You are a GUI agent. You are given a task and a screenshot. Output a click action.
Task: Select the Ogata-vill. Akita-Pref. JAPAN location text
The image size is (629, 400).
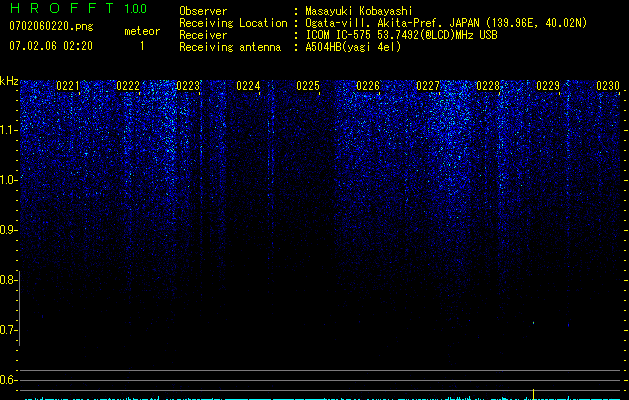446,23
